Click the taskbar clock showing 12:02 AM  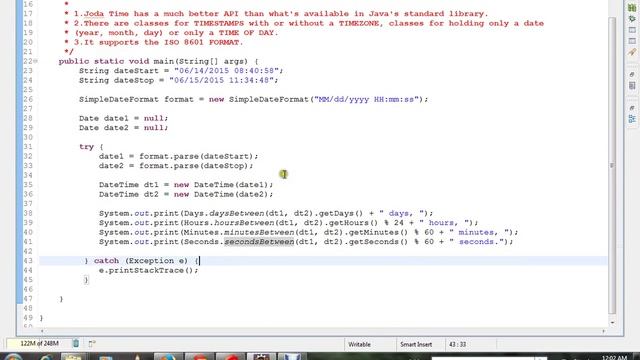[x=614, y=358]
